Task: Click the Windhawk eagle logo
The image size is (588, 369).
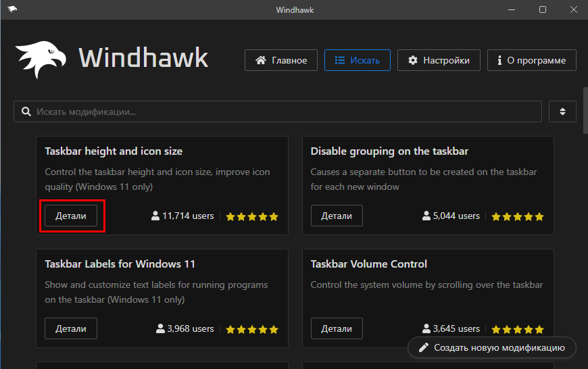Action: [41, 59]
